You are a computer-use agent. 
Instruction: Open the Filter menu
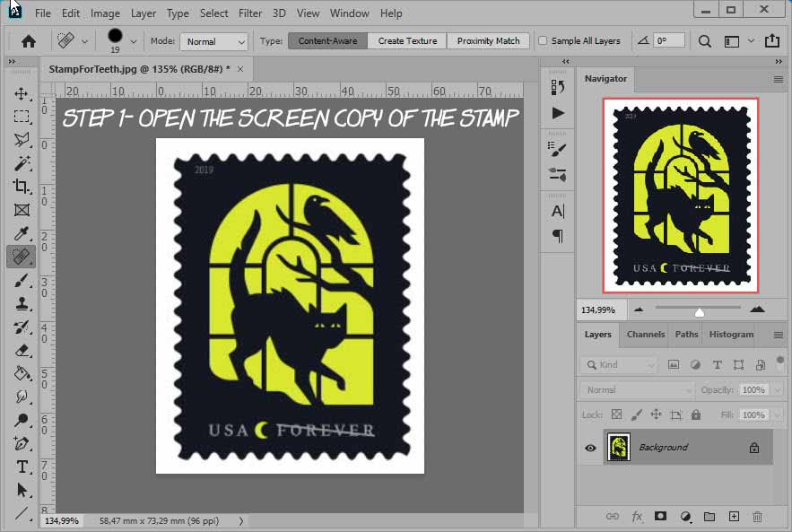(x=250, y=13)
